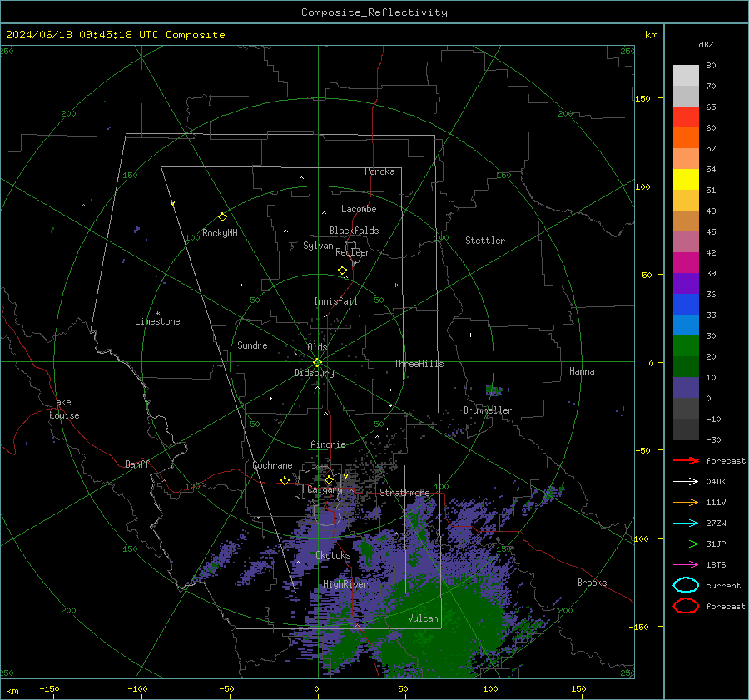This screenshot has height=700, width=749.
Task: Click the white 04DK arrow legend icon
Action: click(686, 481)
